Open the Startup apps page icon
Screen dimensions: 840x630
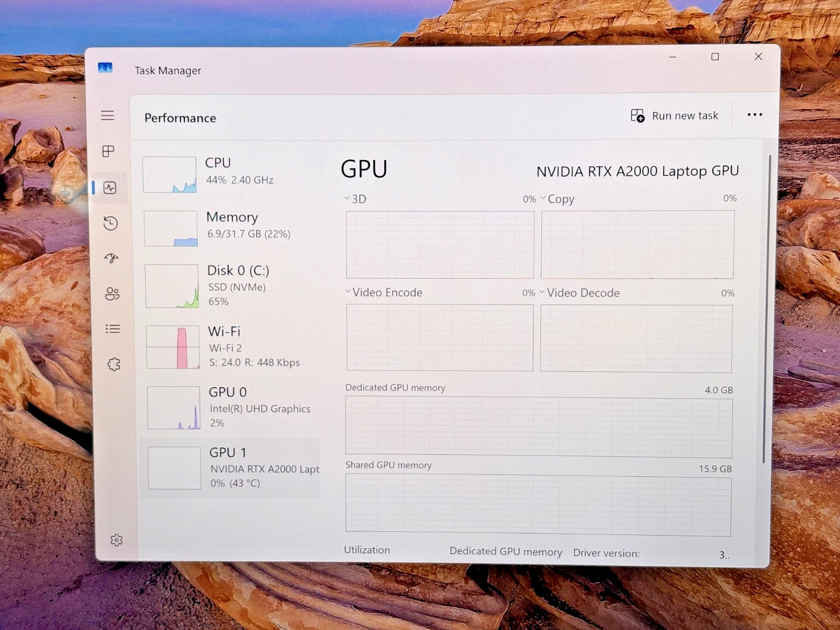111,258
